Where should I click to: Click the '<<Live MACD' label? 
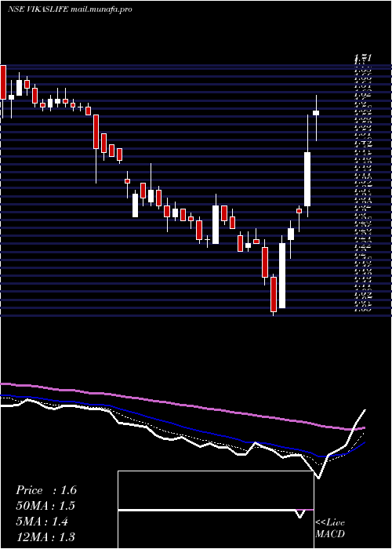tap(330, 528)
